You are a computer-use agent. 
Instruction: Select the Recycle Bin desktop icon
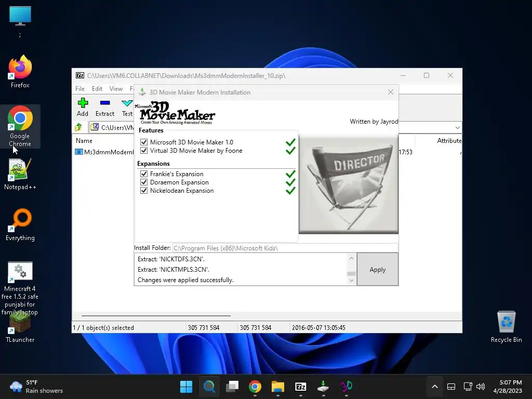coord(506,327)
